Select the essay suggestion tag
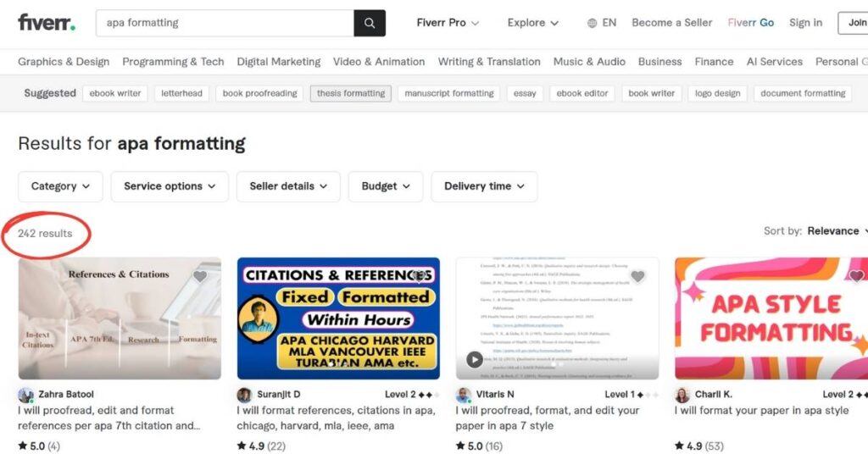 click(524, 93)
